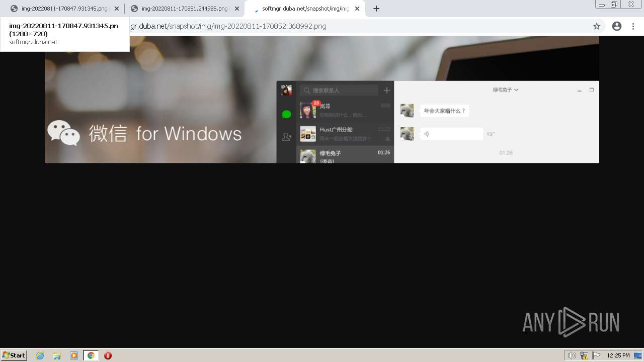The height and width of the screenshot is (362, 644).
Task: Click the 年会大家唱什么？ message bubble
Action: point(445,111)
